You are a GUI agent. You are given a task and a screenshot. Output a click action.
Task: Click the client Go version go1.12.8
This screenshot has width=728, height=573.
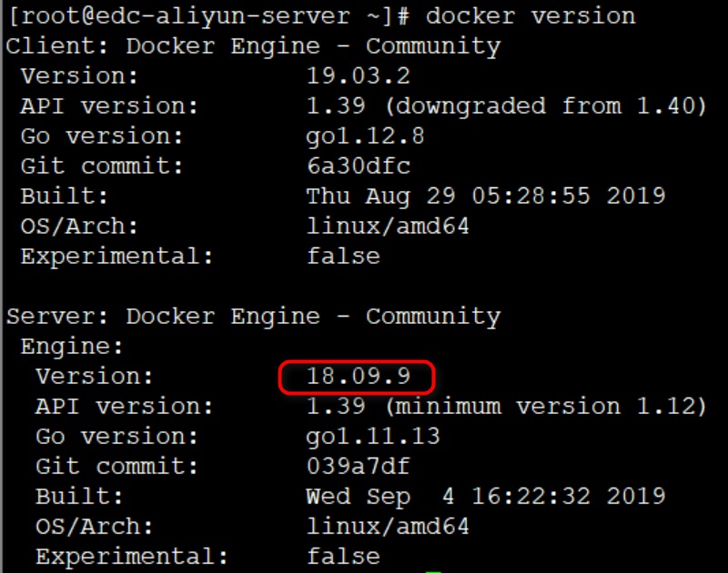pos(366,136)
